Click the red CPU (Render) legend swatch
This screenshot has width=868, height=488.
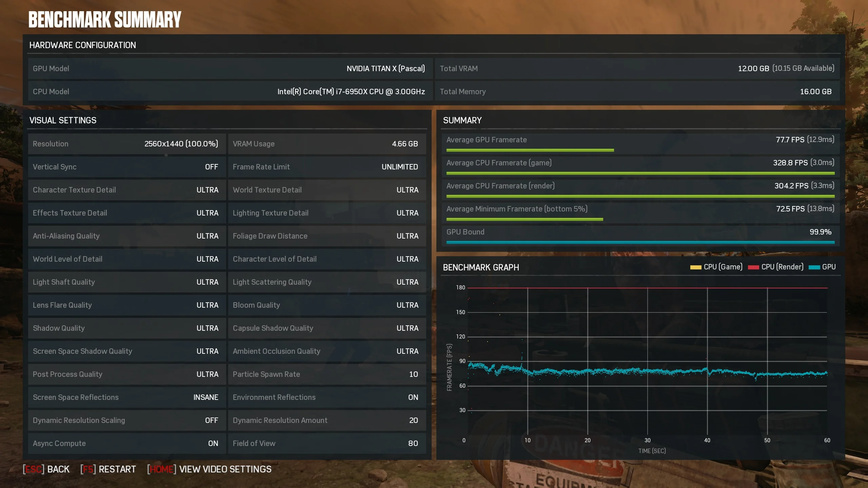click(753, 267)
